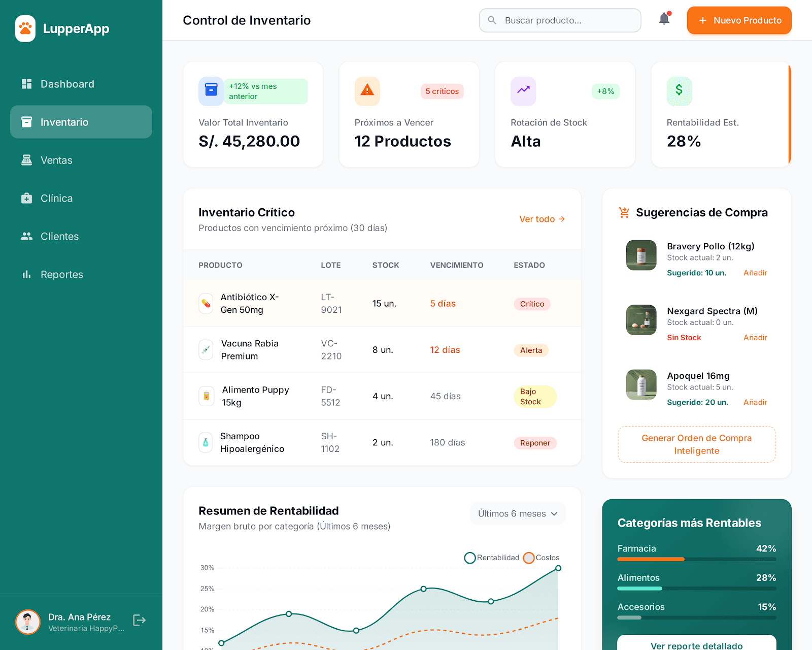The image size is (812, 650).
Task: Click Generar Orden de Compra Inteligente
Action: 696,444
